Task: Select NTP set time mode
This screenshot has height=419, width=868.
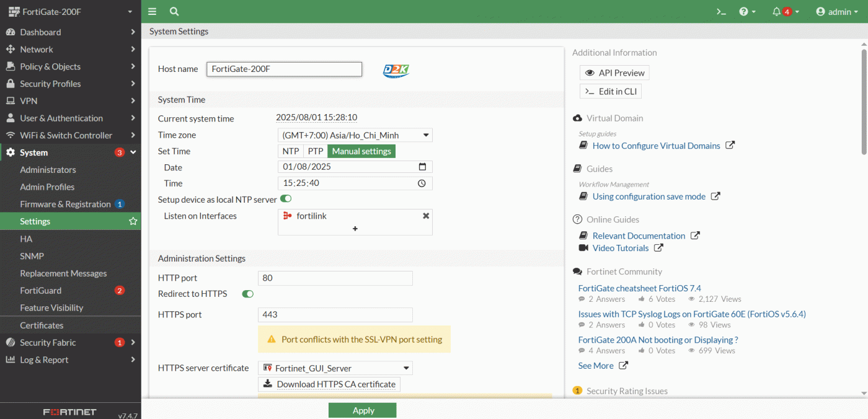Action: click(x=291, y=151)
